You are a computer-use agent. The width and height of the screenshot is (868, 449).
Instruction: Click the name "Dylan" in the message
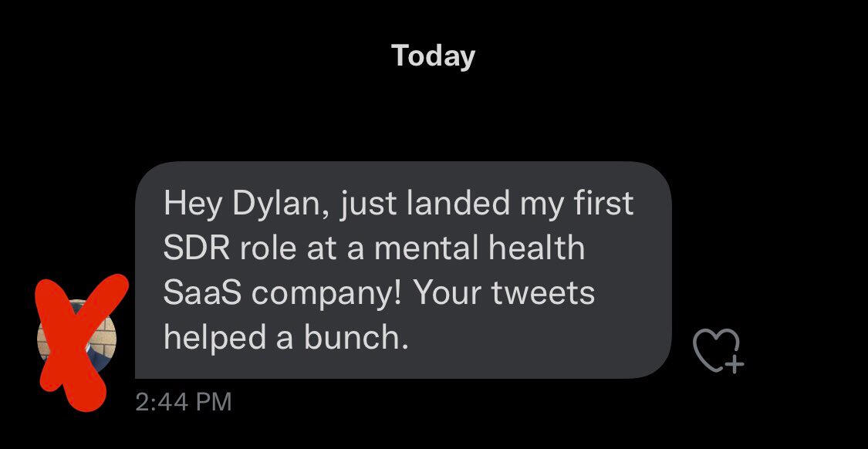click(x=277, y=204)
